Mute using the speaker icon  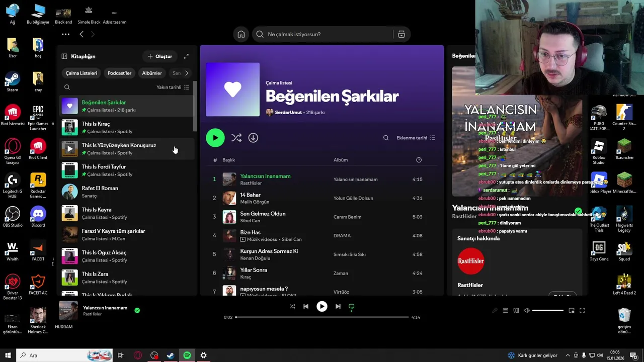pos(527,311)
